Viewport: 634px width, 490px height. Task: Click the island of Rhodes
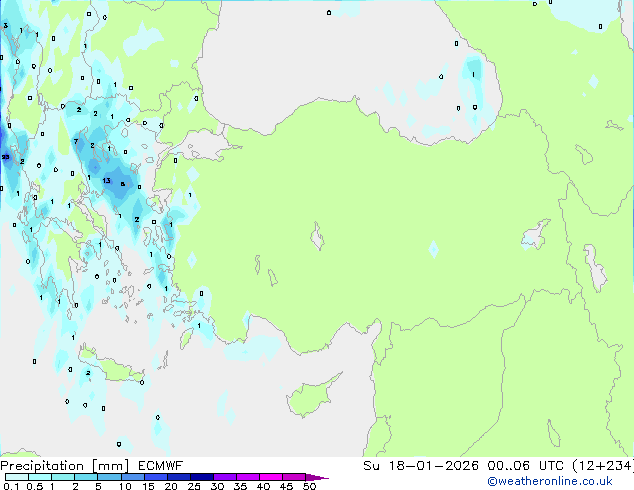[x=186, y=339]
